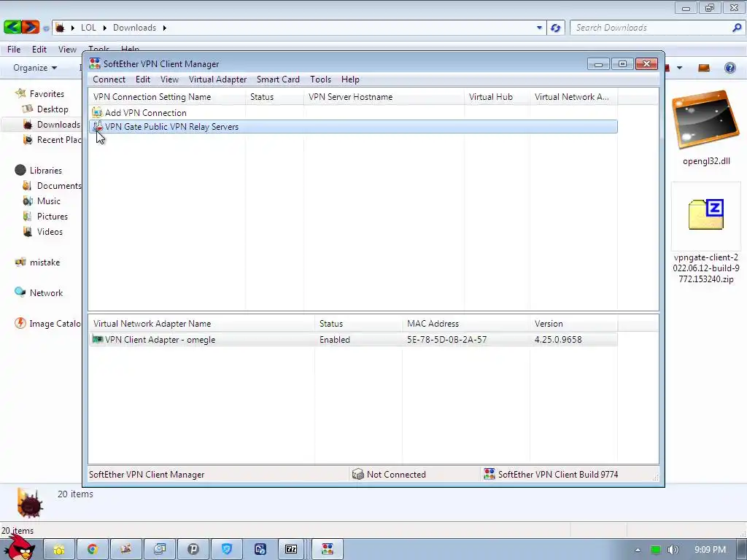Select the vpngate-client zip file icon
The height and width of the screenshot is (560, 747).
(x=706, y=215)
